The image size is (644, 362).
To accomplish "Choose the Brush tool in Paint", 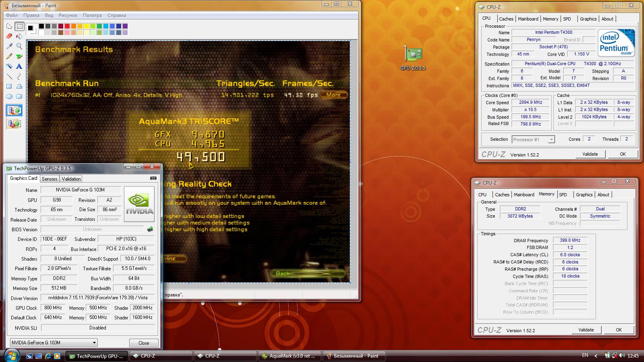I will (19, 56).
